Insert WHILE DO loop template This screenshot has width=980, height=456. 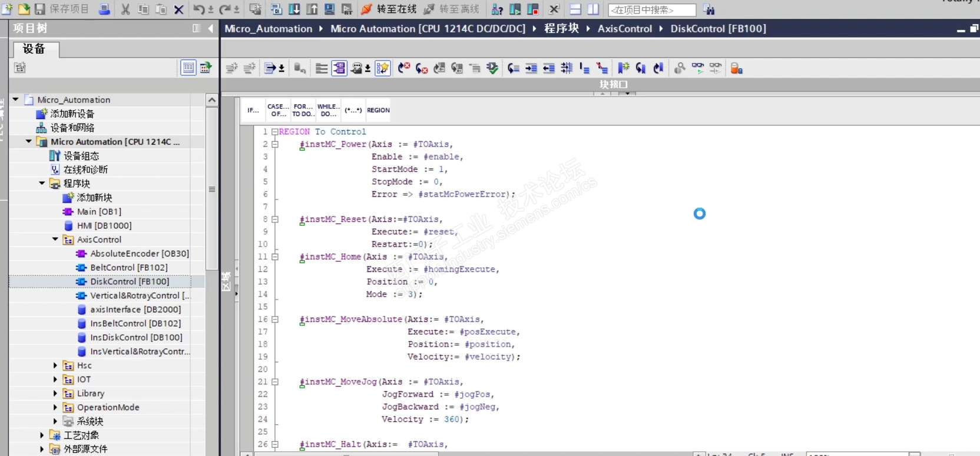[328, 110]
